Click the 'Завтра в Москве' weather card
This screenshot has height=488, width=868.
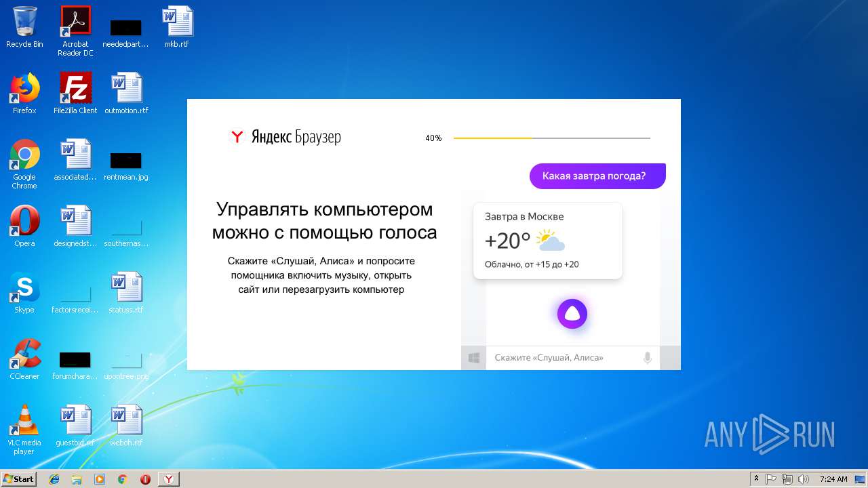(548, 241)
